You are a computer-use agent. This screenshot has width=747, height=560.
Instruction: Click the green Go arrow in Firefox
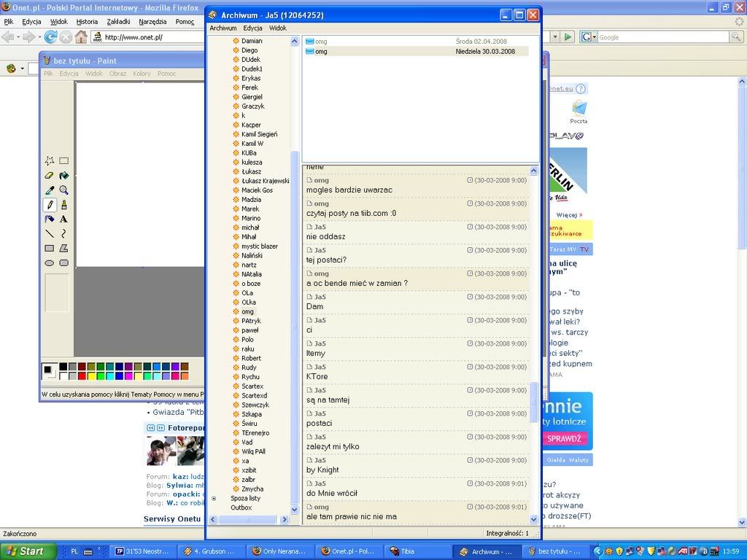click(568, 36)
